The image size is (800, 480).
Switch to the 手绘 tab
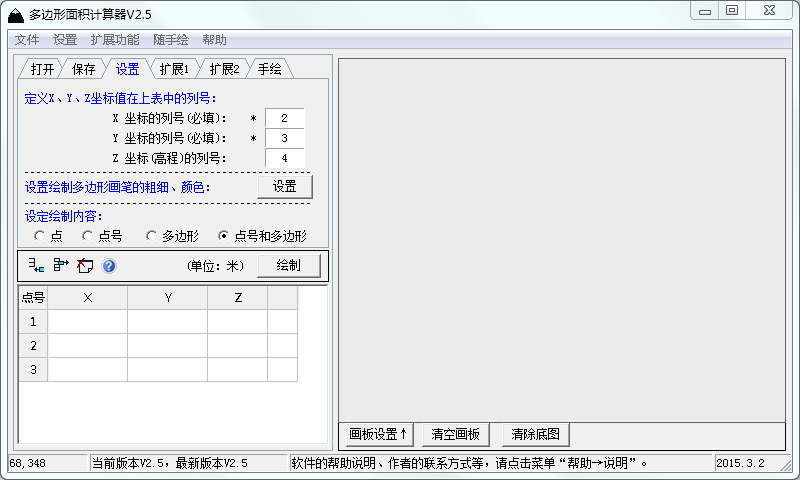pyautogui.click(x=269, y=69)
